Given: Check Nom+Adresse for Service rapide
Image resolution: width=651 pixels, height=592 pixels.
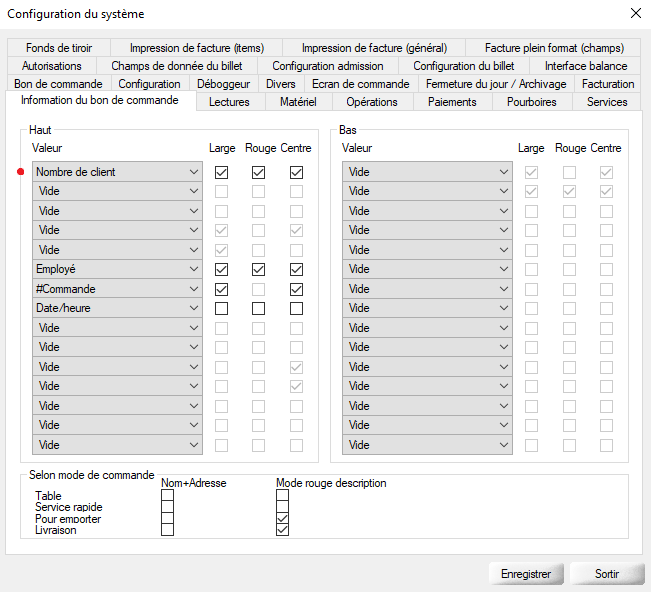Looking at the screenshot, I should [x=167, y=506].
